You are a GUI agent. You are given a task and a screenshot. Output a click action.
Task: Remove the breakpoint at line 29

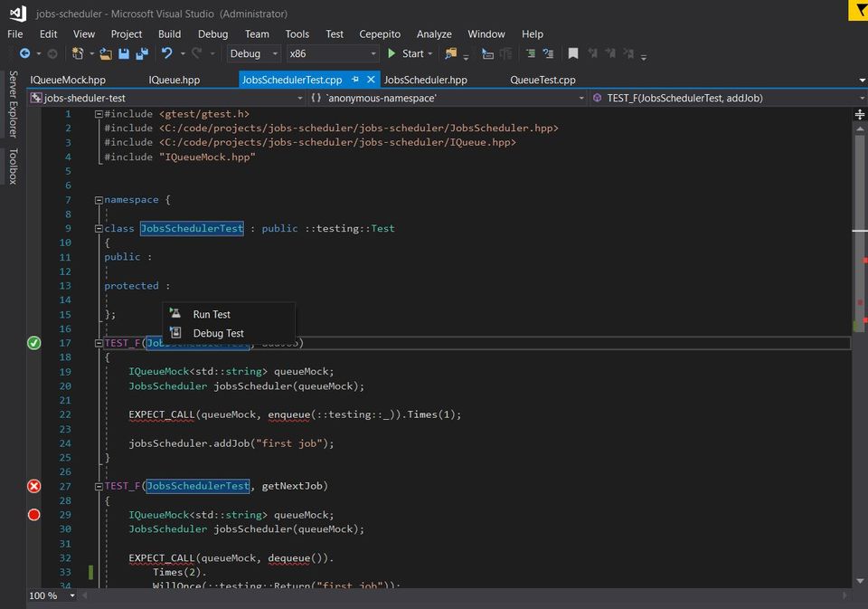(33, 515)
